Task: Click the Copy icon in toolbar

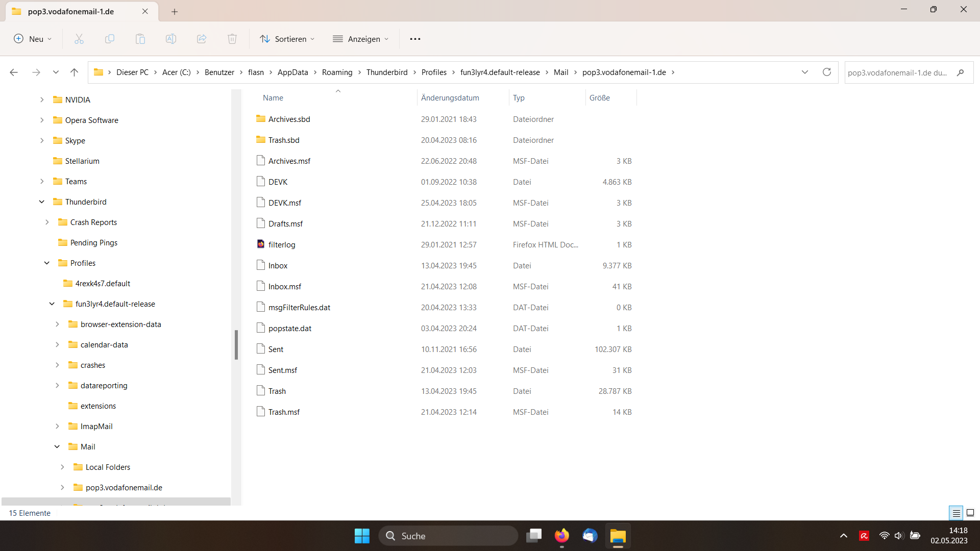Action: tap(110, 39)
